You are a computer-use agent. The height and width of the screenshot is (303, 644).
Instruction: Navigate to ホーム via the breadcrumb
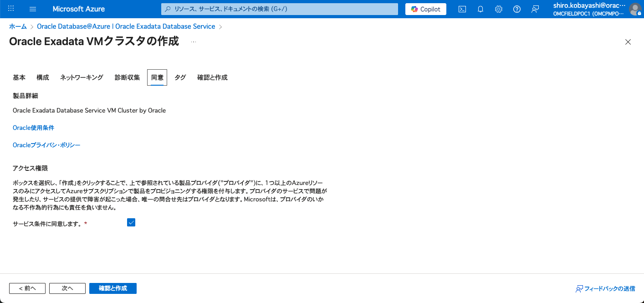pyautogui.click(x=18, y=26)
